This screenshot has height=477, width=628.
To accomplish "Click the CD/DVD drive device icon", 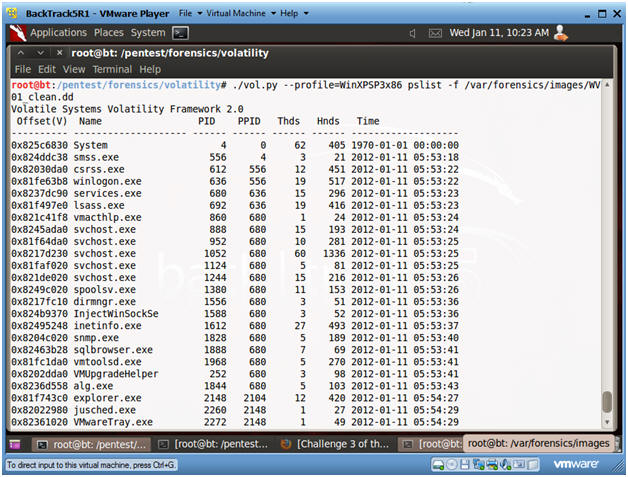I will (451, 465).
